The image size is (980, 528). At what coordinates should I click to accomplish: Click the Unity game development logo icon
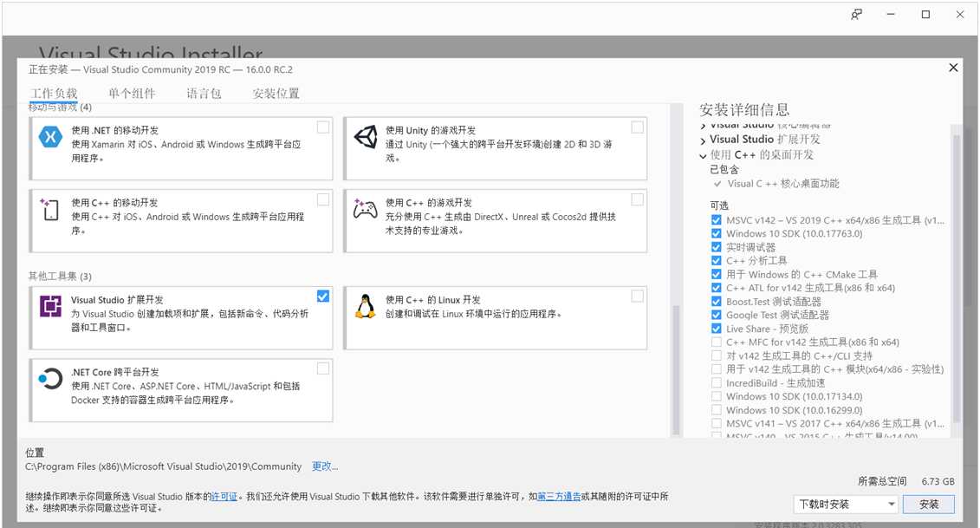click(366, 136)
